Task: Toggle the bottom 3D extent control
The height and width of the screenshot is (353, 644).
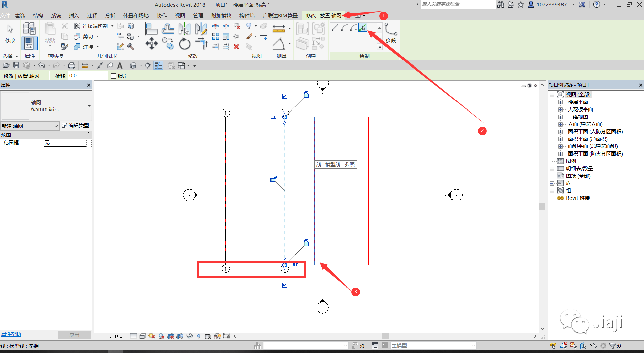Action: point(296,265)
